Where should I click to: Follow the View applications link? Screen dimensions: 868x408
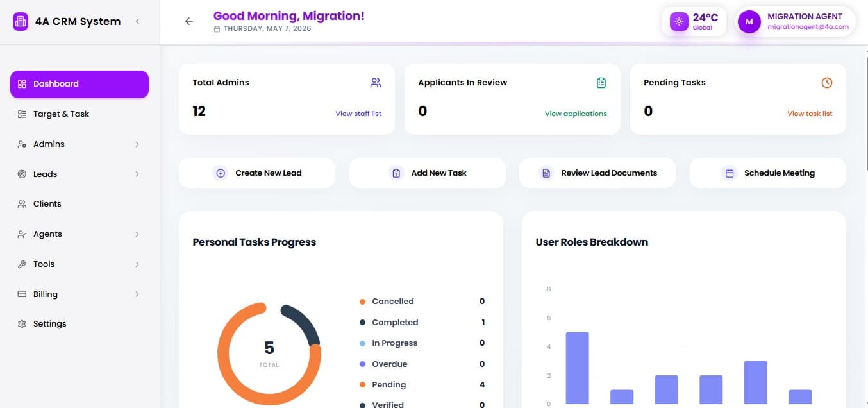tap(576, 114)
